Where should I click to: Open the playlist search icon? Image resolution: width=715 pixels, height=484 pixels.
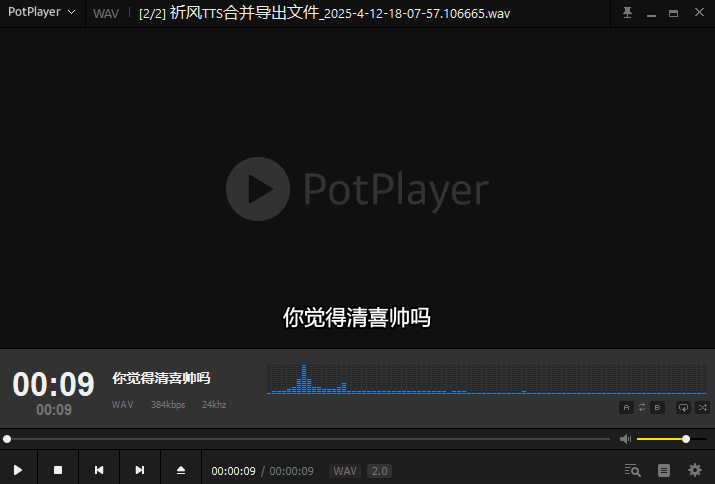click(632, 470)
